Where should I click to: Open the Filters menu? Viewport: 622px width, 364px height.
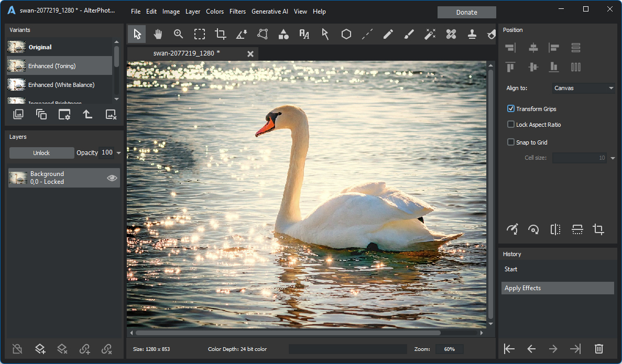tap(237, 12)
